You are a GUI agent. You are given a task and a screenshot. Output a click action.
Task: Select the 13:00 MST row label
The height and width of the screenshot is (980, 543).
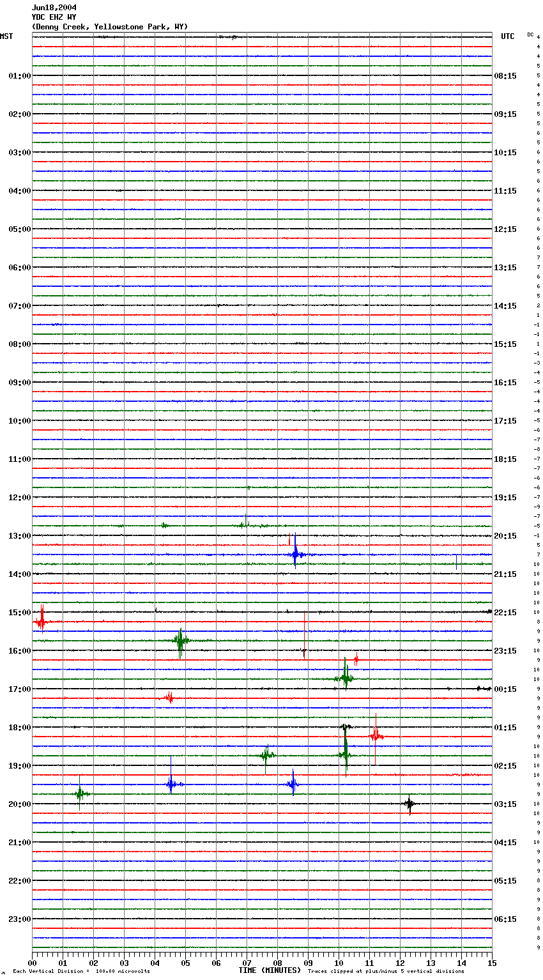[19, 536]
